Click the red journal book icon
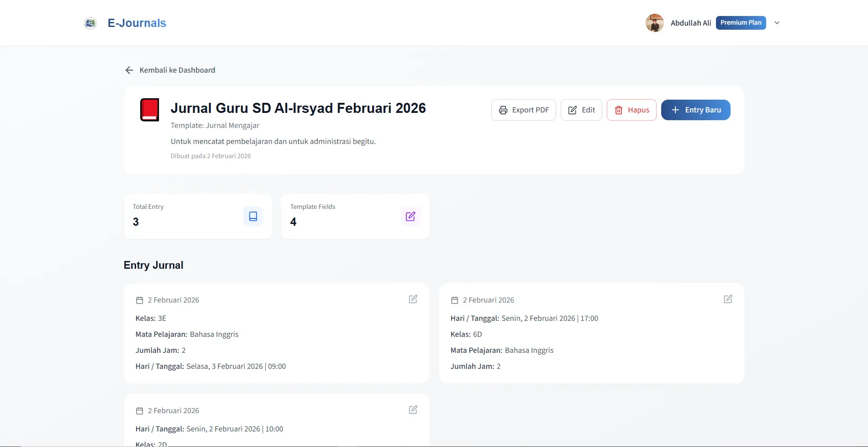This screenshot has height=447, width=868. point(149,110)
